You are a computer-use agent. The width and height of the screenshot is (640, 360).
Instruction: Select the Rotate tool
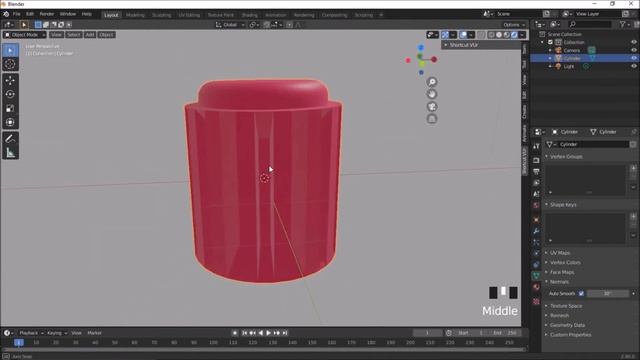coord(10,94)
